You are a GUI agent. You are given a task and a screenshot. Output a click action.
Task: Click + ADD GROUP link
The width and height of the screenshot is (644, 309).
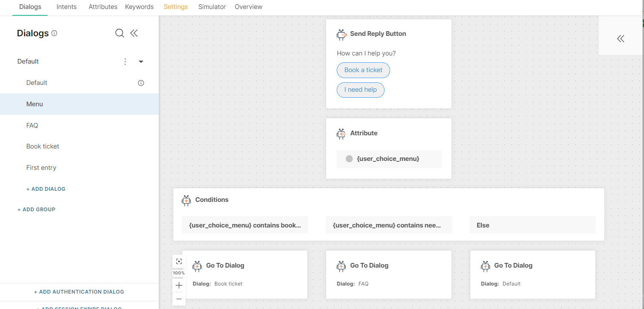[x=36, y=210]
